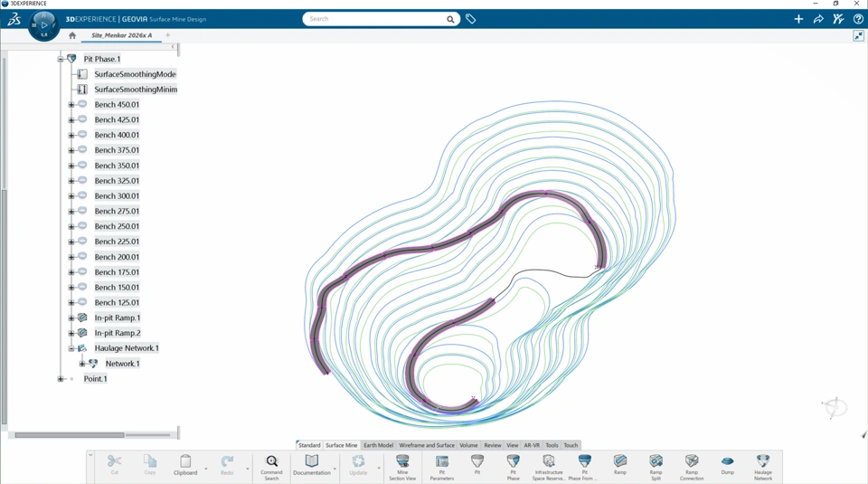Collapse the Haulage Network.1 node
The image size is (868, 484).
[71, 348]
